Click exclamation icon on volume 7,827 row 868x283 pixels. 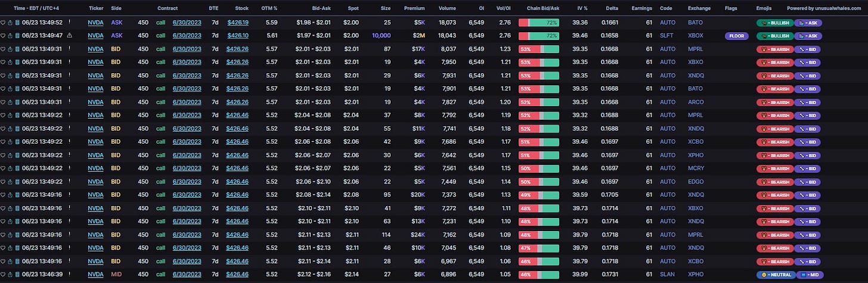point(69,101)
